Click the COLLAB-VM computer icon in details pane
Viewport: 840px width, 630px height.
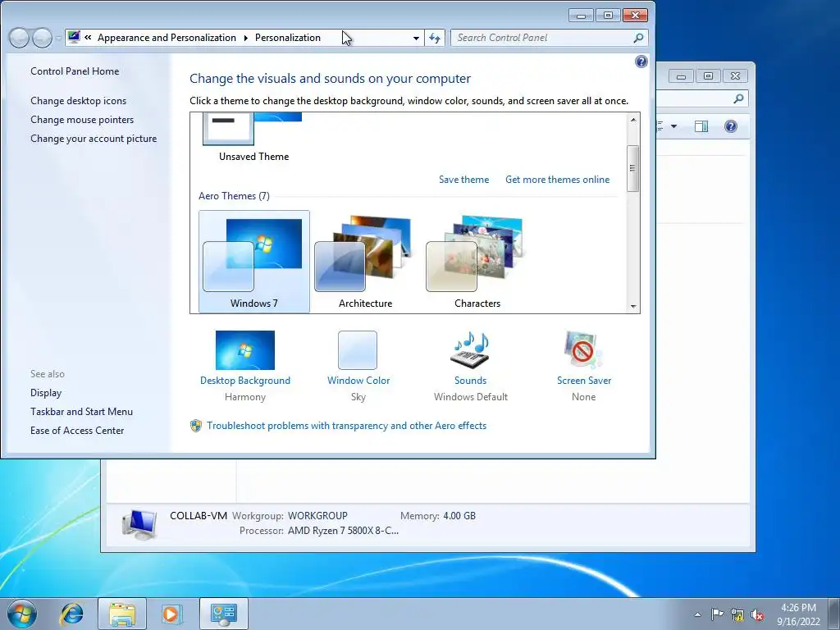(x=139, y=524)
